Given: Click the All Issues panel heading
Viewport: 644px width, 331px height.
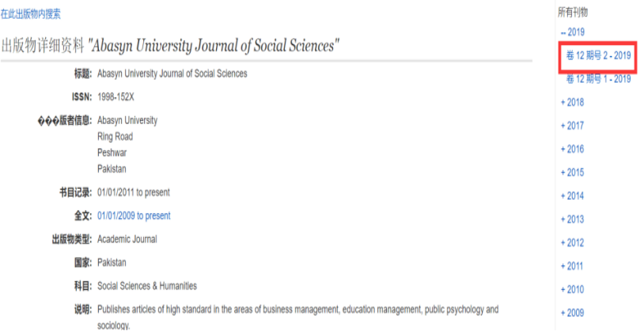Looking at the screenshot, I should pos(573,13).
